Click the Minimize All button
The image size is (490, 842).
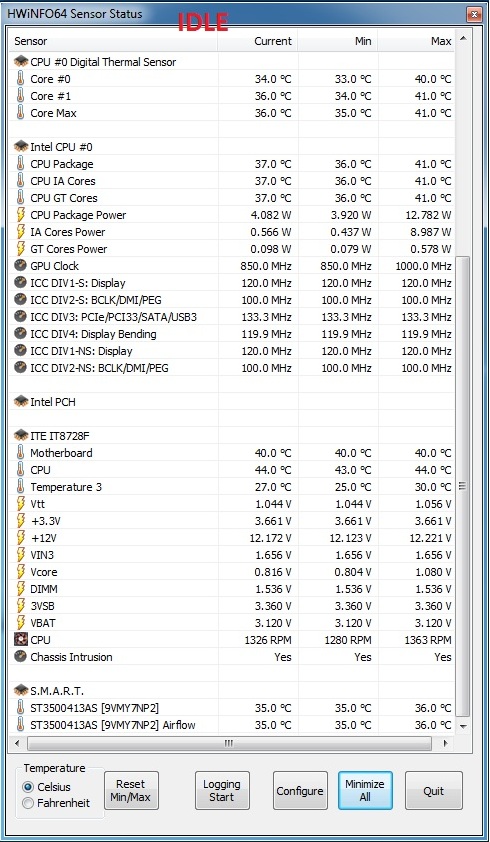coord(365,790)
